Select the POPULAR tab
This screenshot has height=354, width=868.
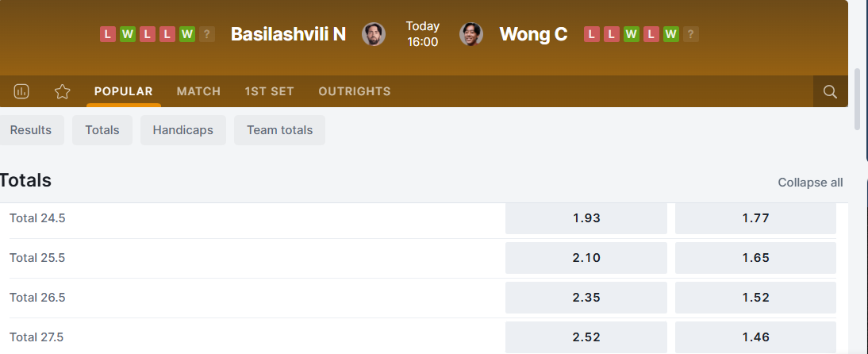coord(123,91)
